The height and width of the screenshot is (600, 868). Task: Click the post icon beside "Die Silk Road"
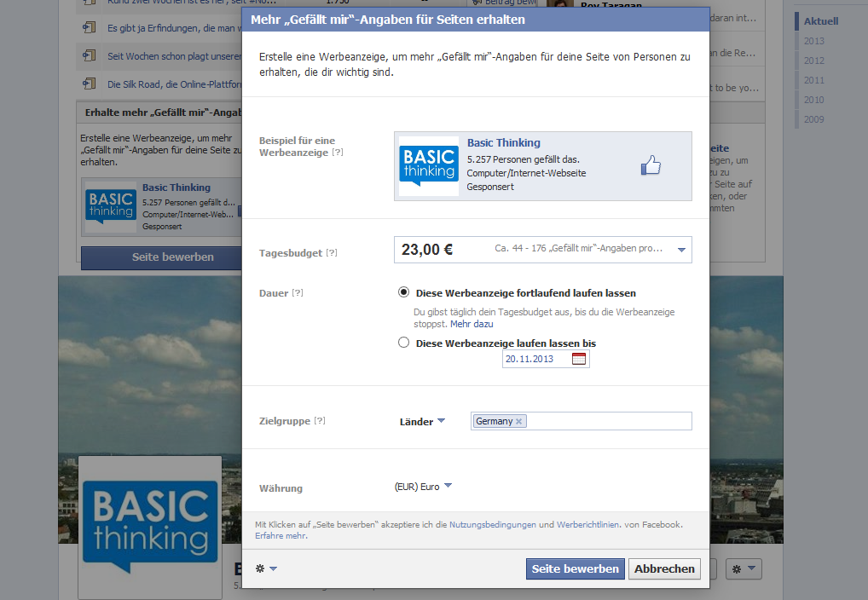coord(90,84)
